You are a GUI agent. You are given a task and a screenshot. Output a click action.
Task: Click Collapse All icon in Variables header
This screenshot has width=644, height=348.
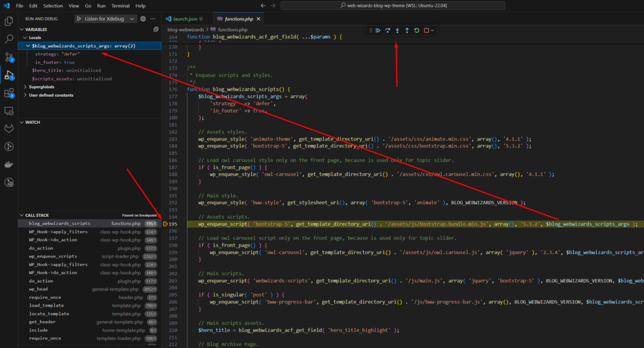coord(156,29)
